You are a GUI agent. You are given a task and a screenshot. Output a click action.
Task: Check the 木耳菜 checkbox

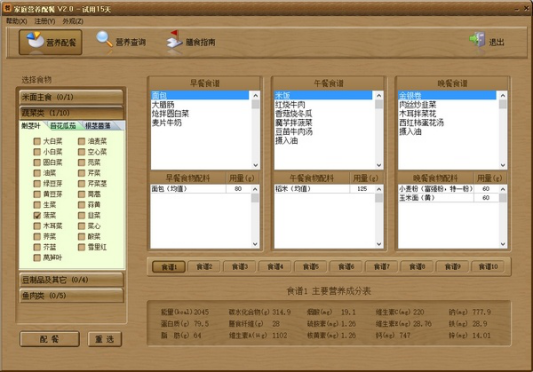point(37,226)
